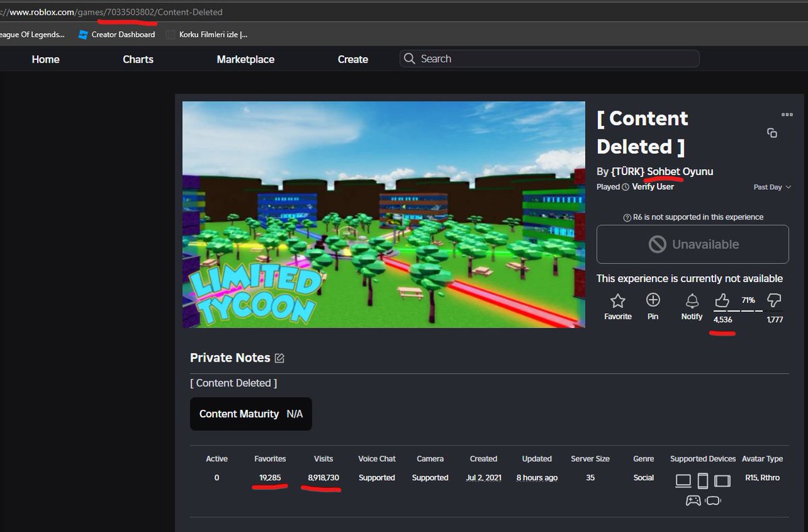Viewport: 808px width, 532px height.
Task: Click the Favorite star icon
Action: tap(617, 301)
